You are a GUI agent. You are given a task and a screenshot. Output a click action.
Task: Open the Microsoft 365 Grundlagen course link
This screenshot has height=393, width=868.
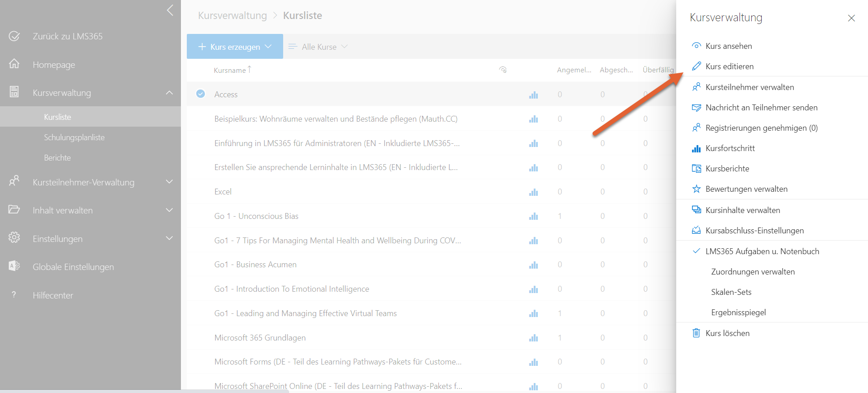(260, 338)
